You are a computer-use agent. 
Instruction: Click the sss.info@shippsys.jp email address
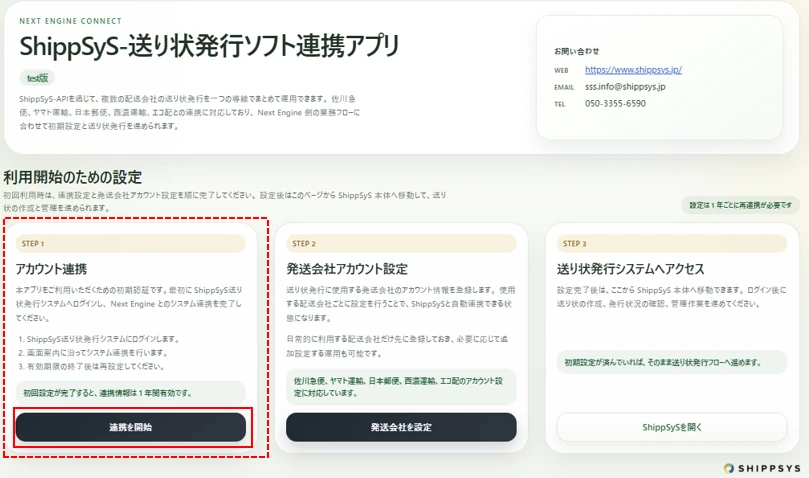625,87
